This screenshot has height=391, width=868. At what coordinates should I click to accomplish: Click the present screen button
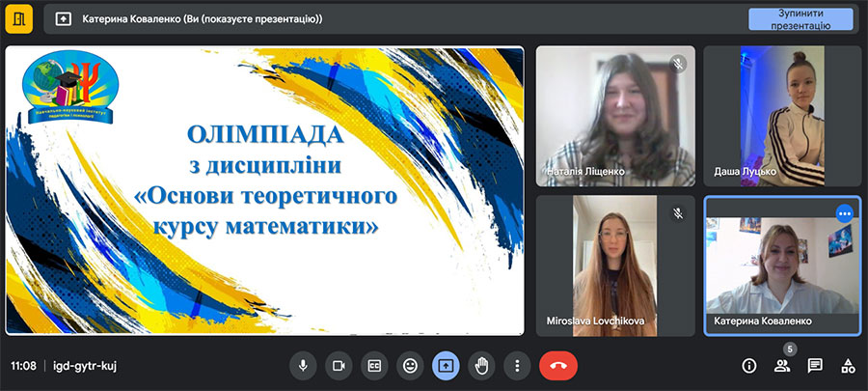pos(446,366)
